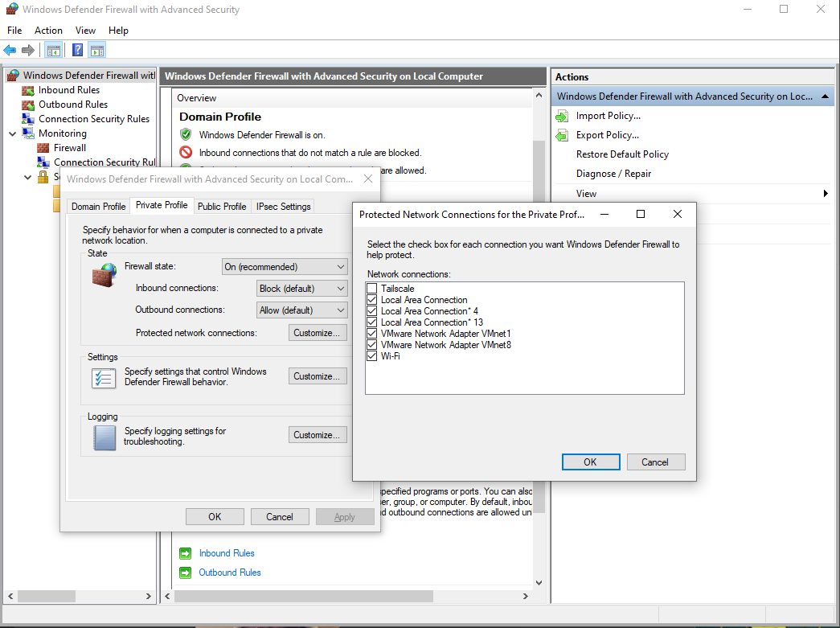This screenshot has width=840, height=628.
Task: Click Restore Default Policy action
Action: 622,154
